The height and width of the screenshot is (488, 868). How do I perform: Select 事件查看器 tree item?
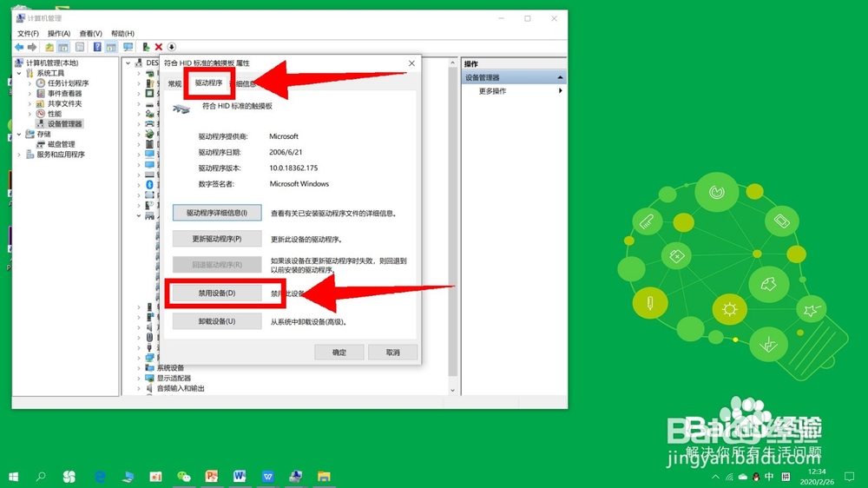coord(64,94)
